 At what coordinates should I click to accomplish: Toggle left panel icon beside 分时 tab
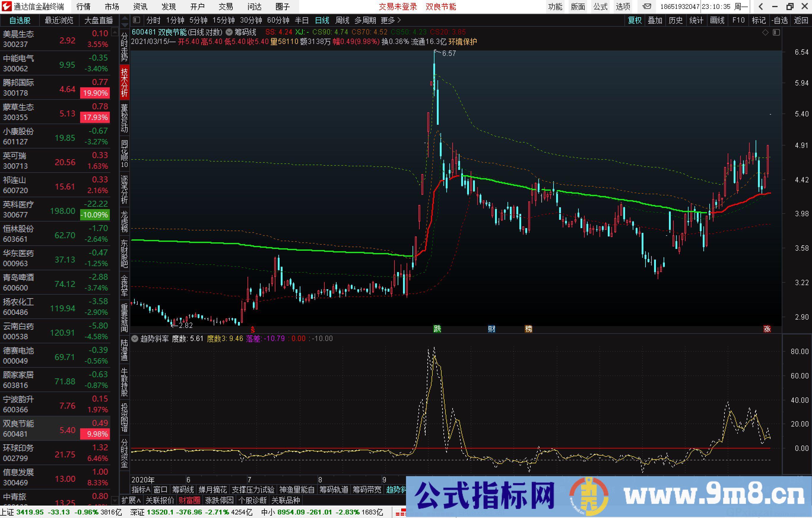[137, 20]
